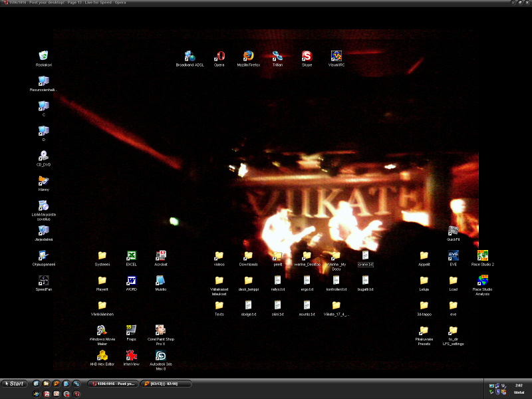Open the D drive icon
This screenshot has height=399, width=532.
coord(43,133)
